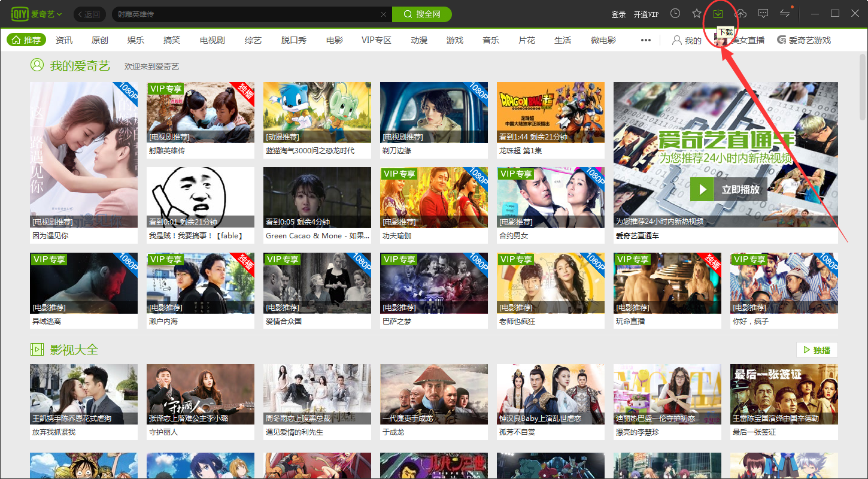
Task: Select the 音乐 channel
Action: [x=491, y=40]
